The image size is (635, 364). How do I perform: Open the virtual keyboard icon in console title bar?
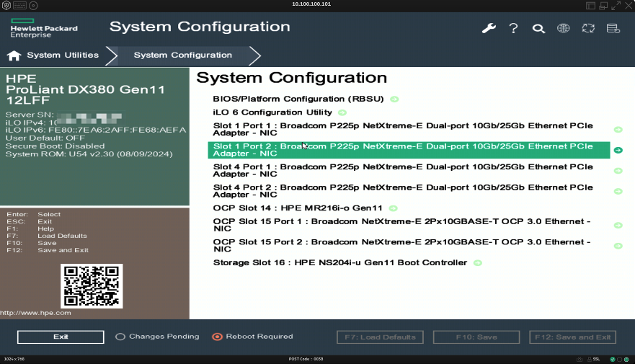[20, 6]
